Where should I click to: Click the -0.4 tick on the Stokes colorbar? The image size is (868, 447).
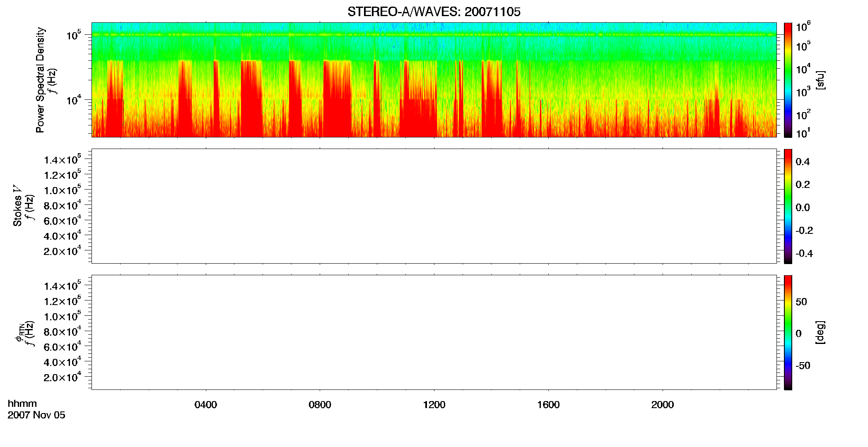coord(804,254)
